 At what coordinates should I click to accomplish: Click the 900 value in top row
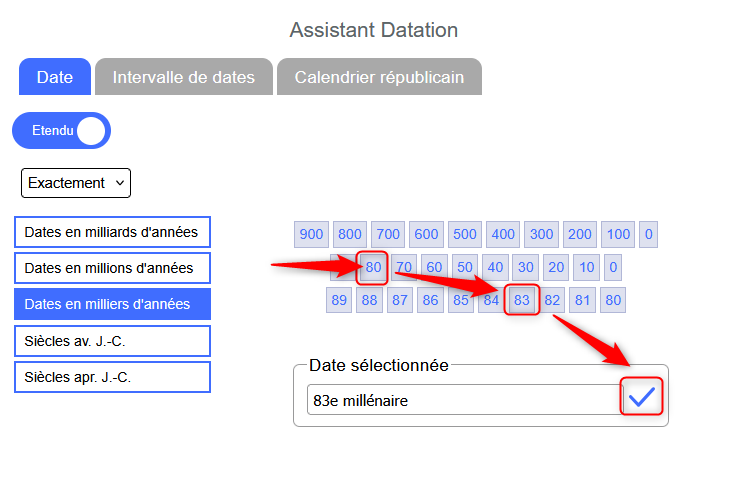click(x=312, y=235)
